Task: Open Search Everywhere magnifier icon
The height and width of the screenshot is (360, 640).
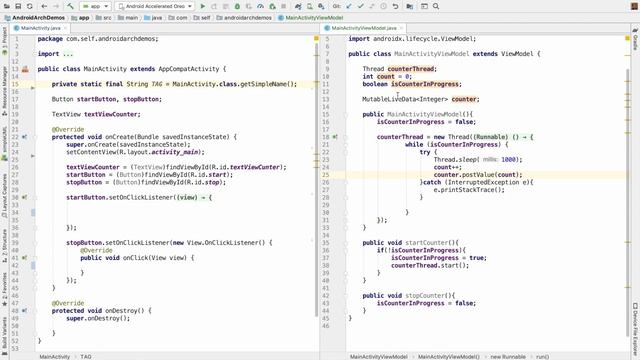Action: tap(436, 6)
